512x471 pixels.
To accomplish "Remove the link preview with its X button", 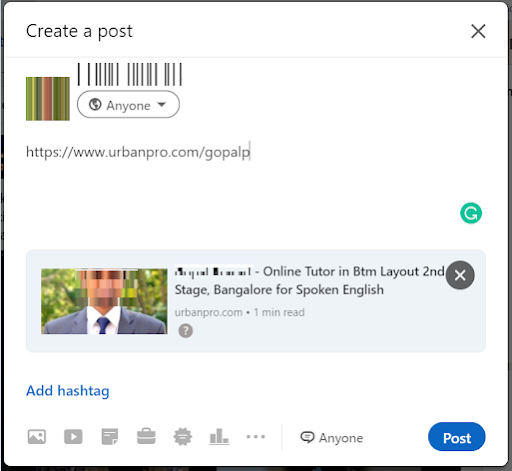I will tap(460, 275).
